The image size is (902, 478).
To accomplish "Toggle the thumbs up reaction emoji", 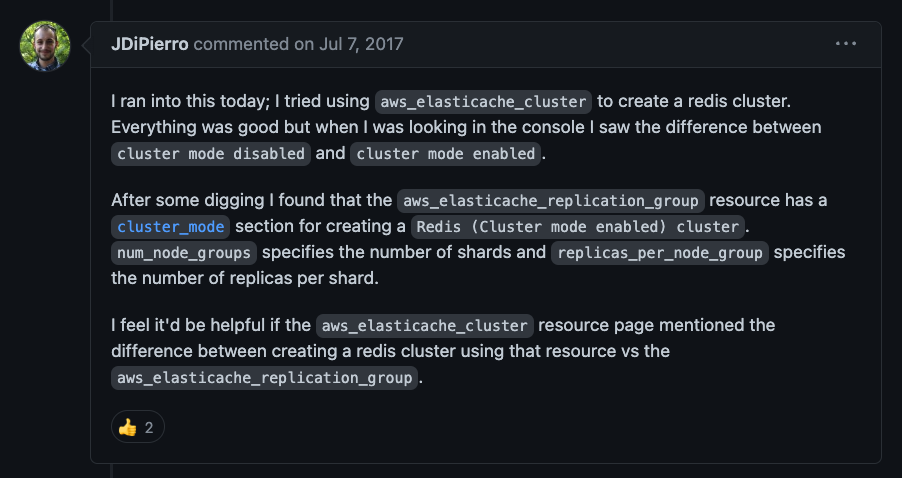I will click(127, 427).
